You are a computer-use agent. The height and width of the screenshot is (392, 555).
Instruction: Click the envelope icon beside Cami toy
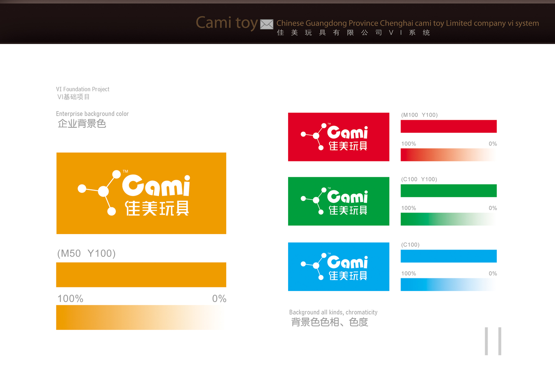pos(267,24)
